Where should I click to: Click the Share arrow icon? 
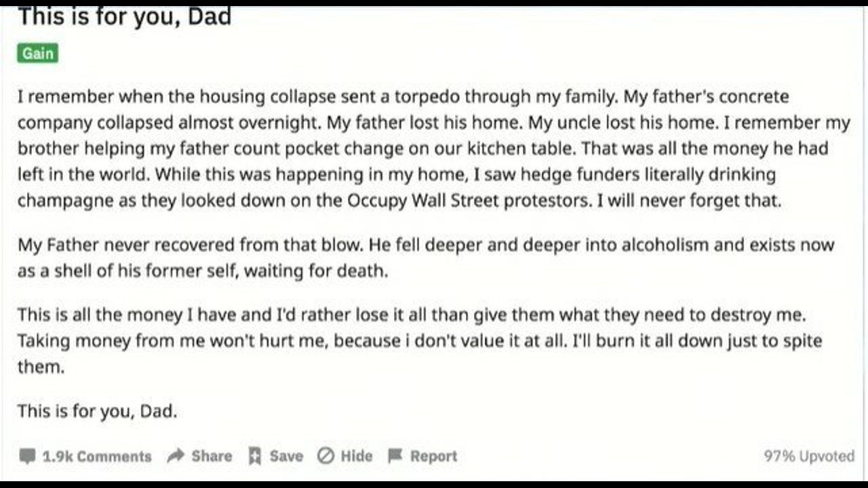[176, 456]
